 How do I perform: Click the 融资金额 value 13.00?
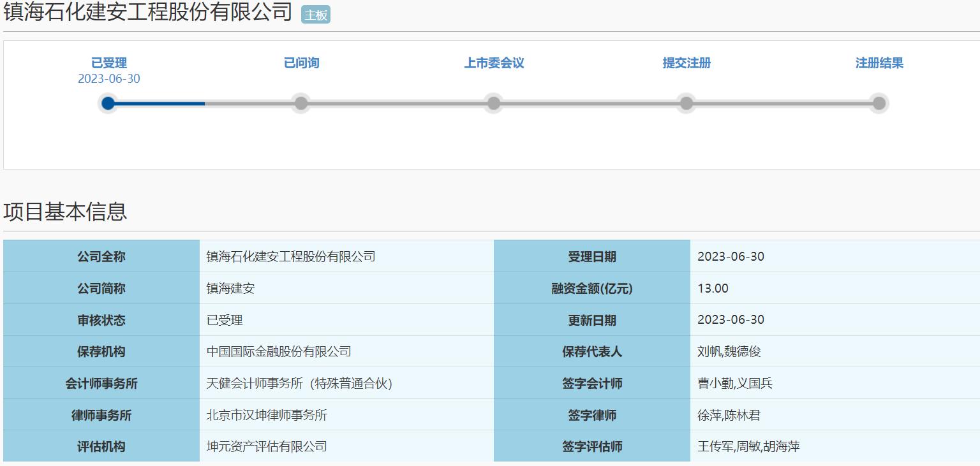click(x=710, y=288)
